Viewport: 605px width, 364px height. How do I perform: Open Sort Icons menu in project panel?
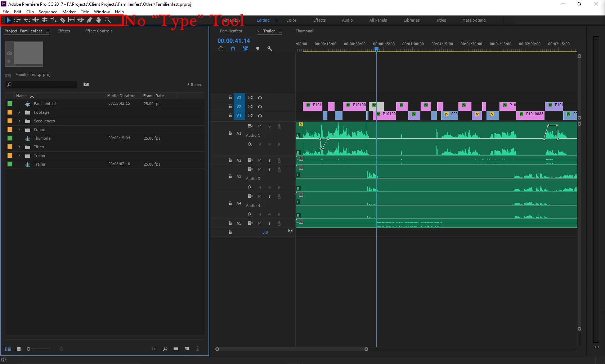pos(61,349)
